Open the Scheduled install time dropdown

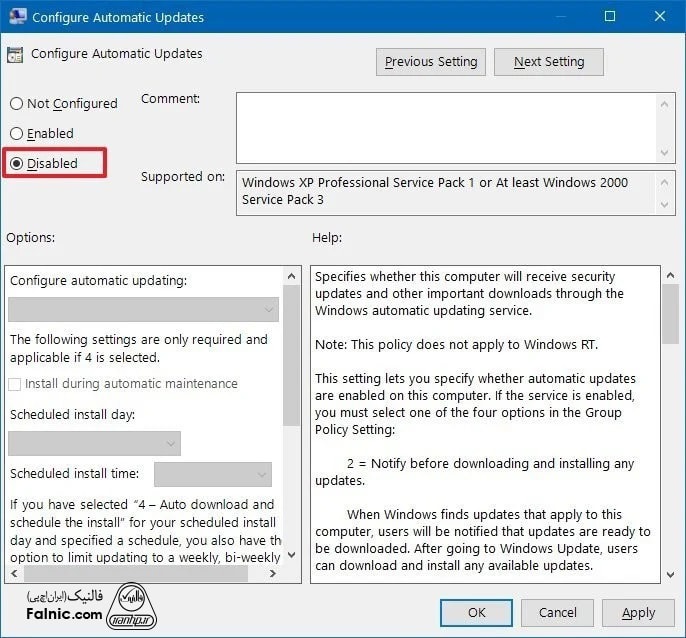coord(213,474)
